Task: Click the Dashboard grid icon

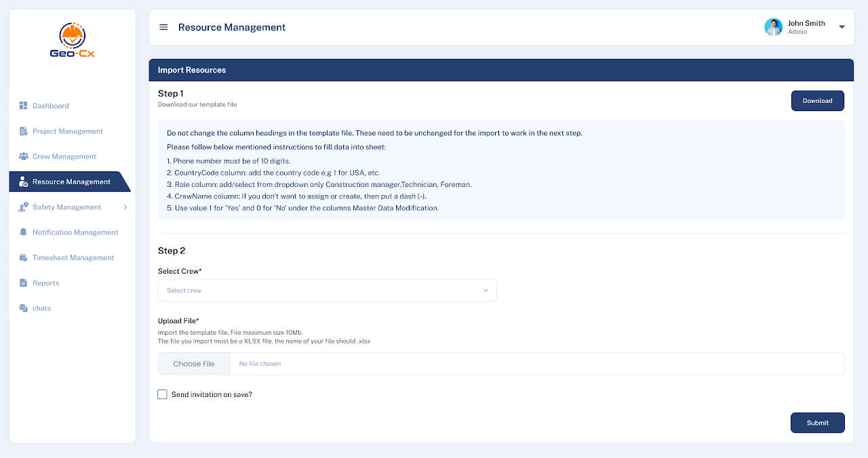Action: (23, 106)
